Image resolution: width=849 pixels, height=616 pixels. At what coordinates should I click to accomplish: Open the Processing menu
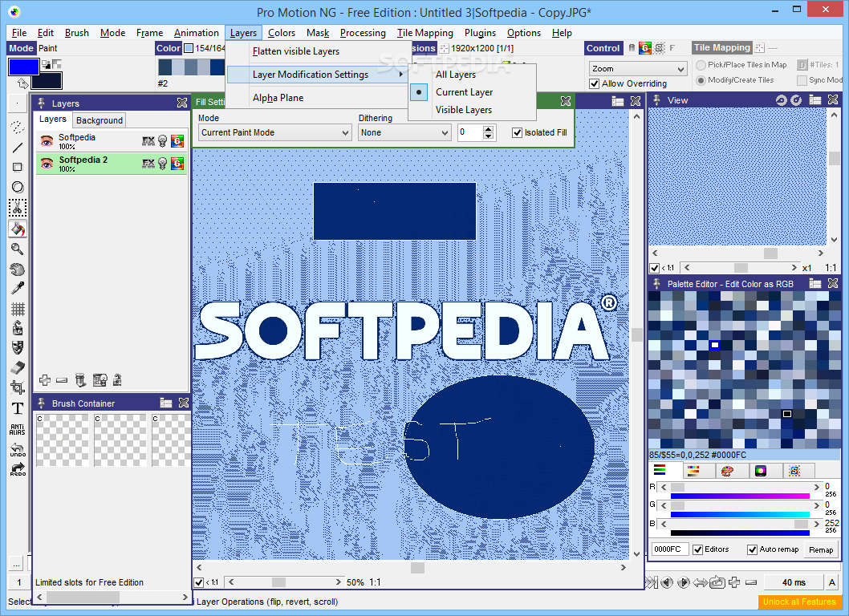click(363, 33)
